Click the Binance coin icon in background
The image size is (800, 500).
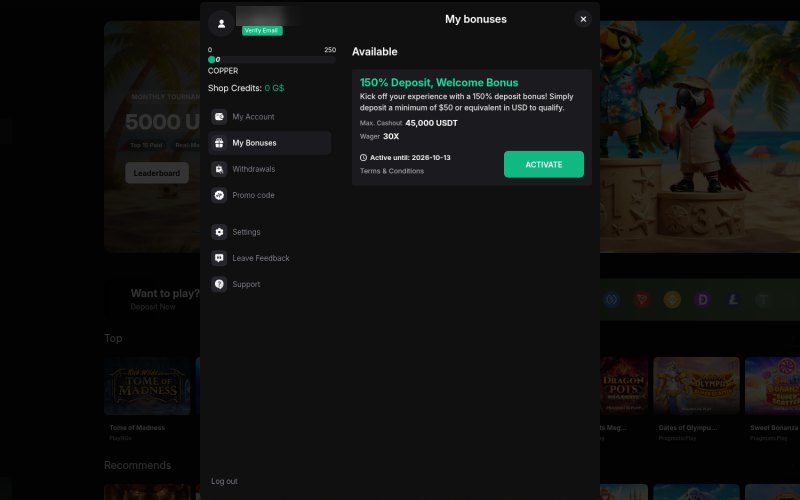tap(672, 299)
